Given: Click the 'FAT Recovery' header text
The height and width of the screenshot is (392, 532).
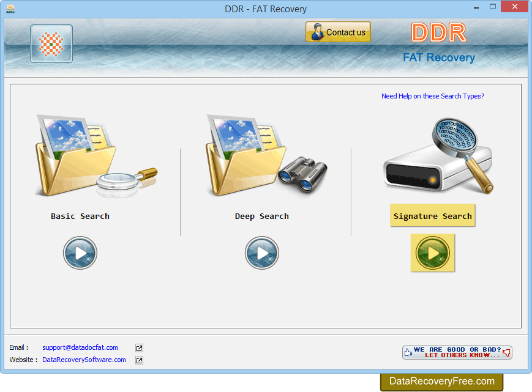Looking at the screenshot, I should (x=439, y=57).
